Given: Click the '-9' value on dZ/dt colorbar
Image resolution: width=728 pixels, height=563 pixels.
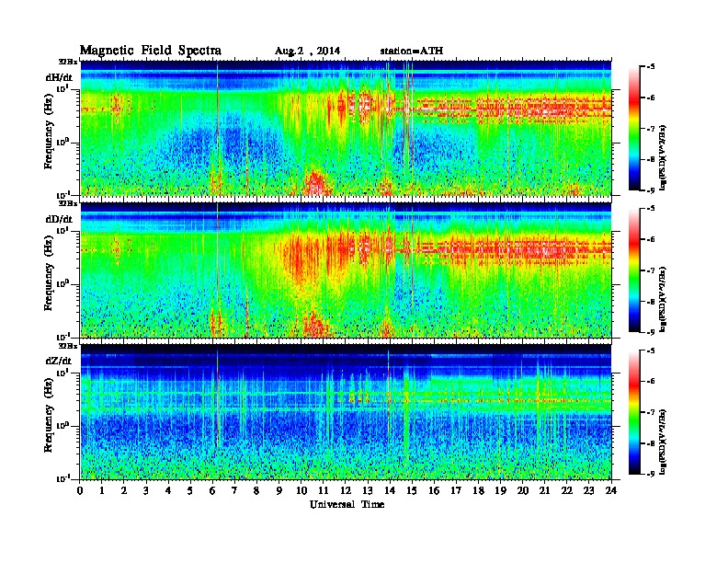Looking at the screenshot, I should click(x=651, y=474).
